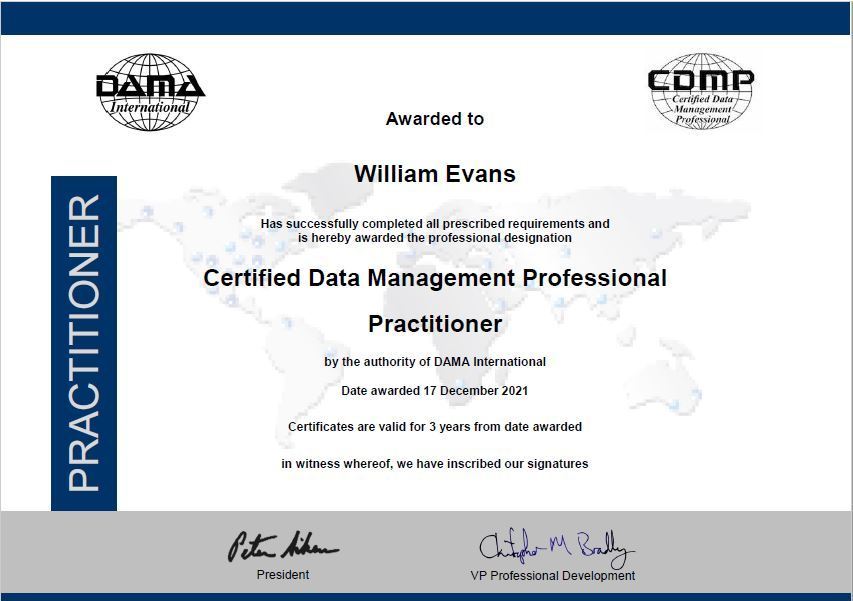Click the centered Practitioner heading
853x601 pixels.
[435, 324]
